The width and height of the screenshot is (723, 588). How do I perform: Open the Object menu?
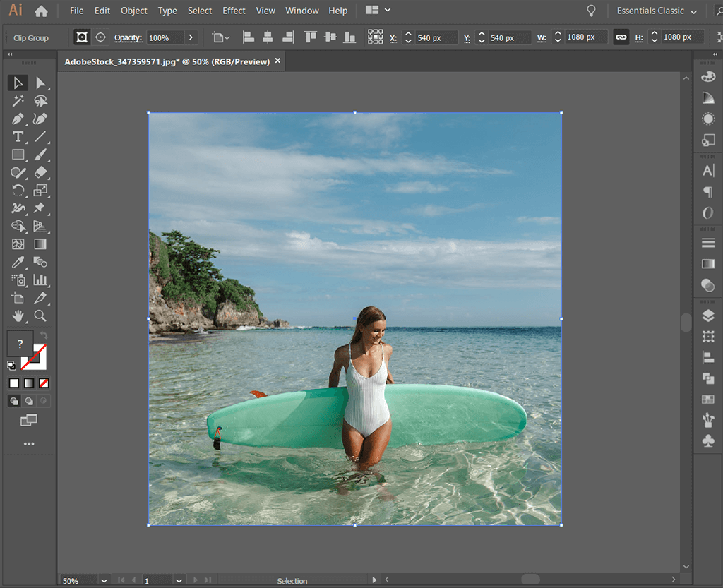click(133, 11)
